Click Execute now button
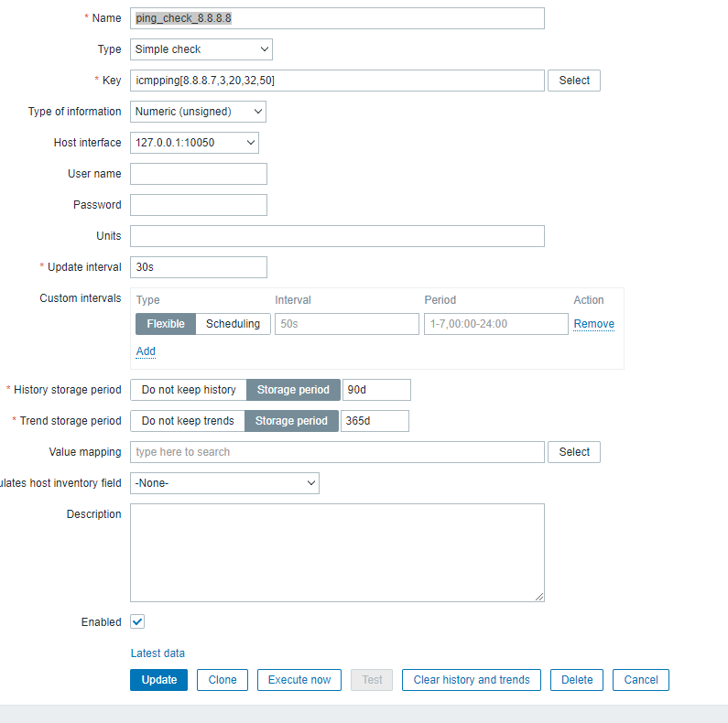The image size is (728, 723). [x=299, y=680]
